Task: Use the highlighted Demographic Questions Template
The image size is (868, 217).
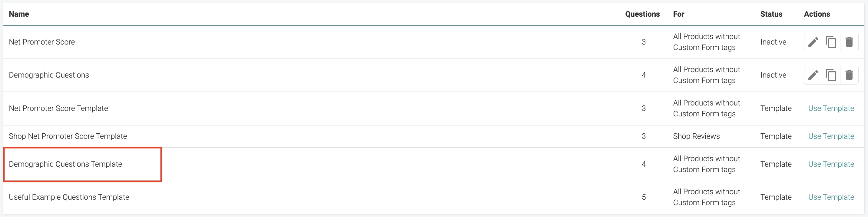Action: click(831, 164)
